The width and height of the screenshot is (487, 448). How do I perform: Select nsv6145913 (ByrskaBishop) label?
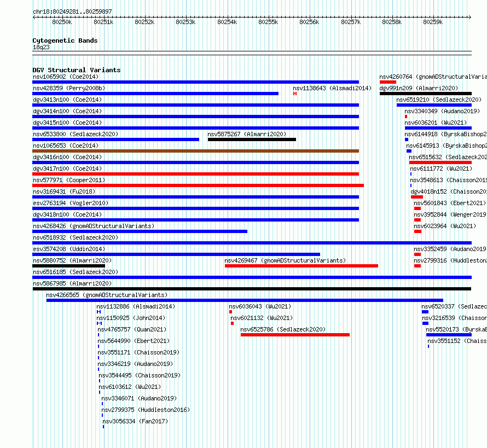point(447,146)
